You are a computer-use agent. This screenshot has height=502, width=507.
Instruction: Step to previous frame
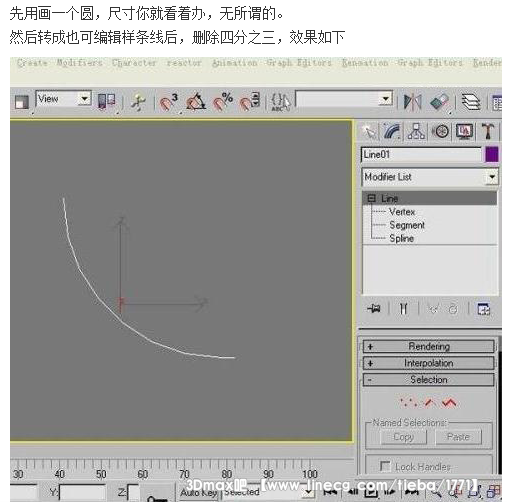point(353,492)
